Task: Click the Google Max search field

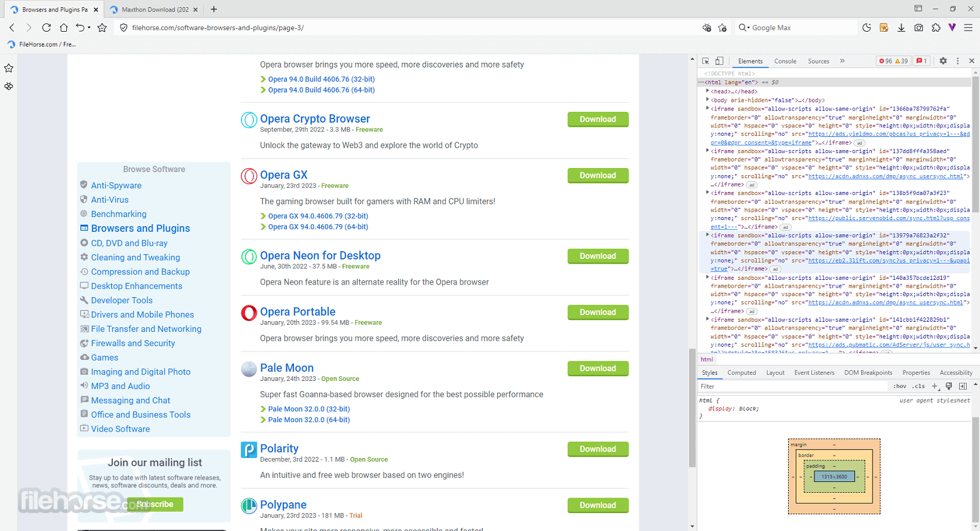Action: point(801,28)
